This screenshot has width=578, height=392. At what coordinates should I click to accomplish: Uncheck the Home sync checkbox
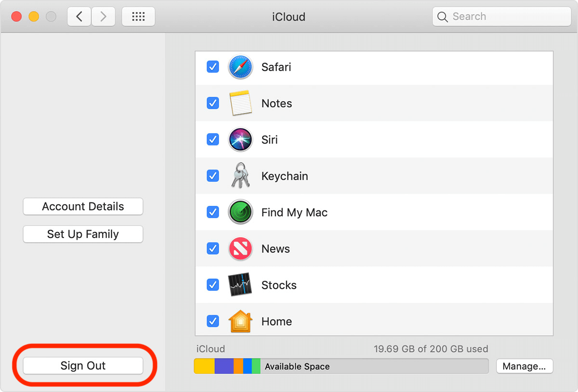pyautogui.click(x=212, y=321)
